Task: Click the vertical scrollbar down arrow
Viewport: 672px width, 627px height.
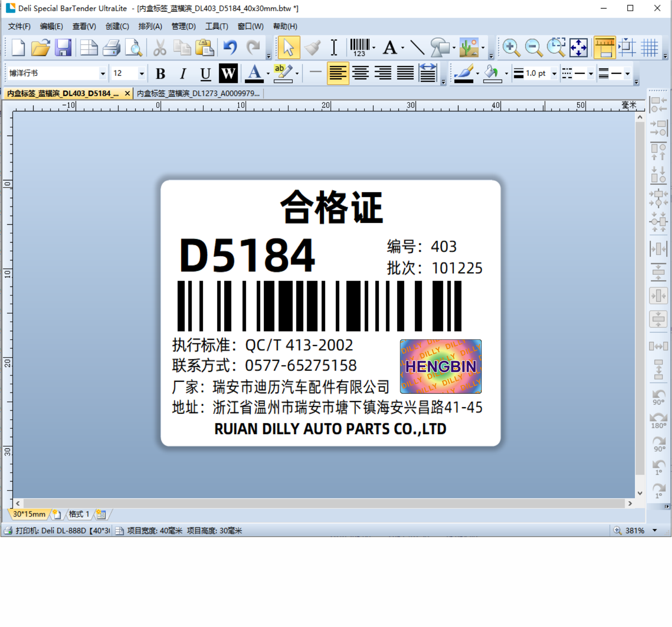Action: click(x=640, y=493)
